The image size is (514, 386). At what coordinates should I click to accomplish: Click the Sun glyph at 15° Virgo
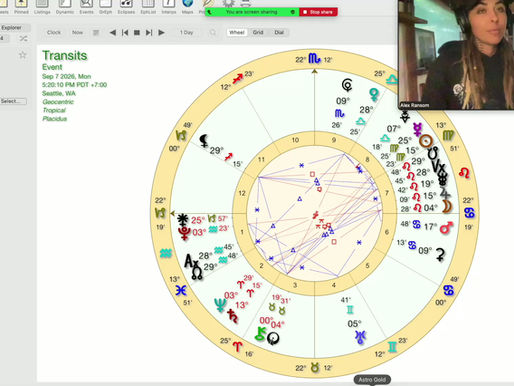[426, 141]
